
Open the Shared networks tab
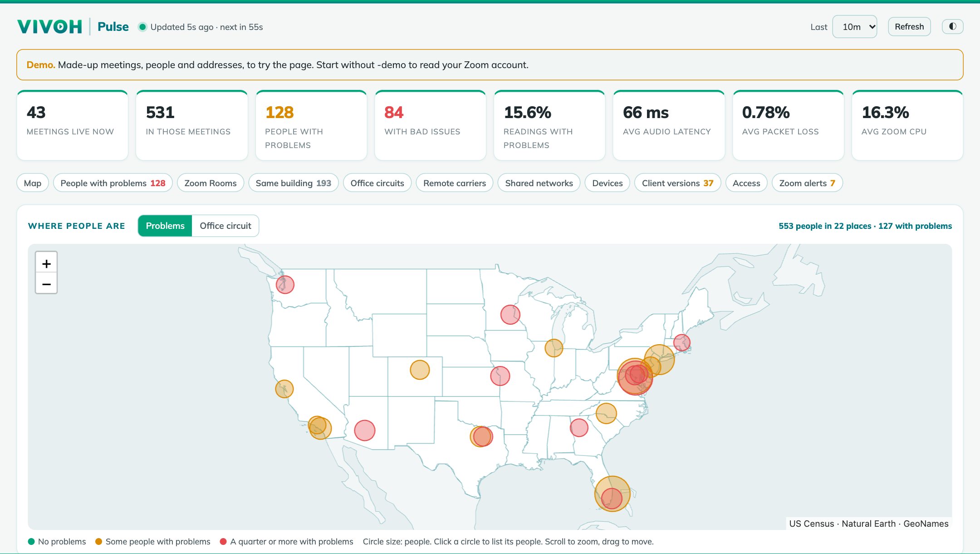[x=539, y=183]
